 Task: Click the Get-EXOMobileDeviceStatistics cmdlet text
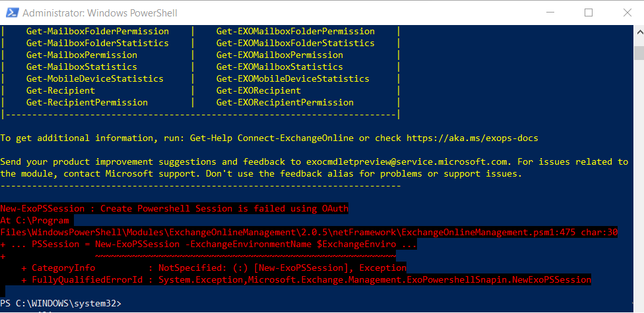tap(292, 79)
